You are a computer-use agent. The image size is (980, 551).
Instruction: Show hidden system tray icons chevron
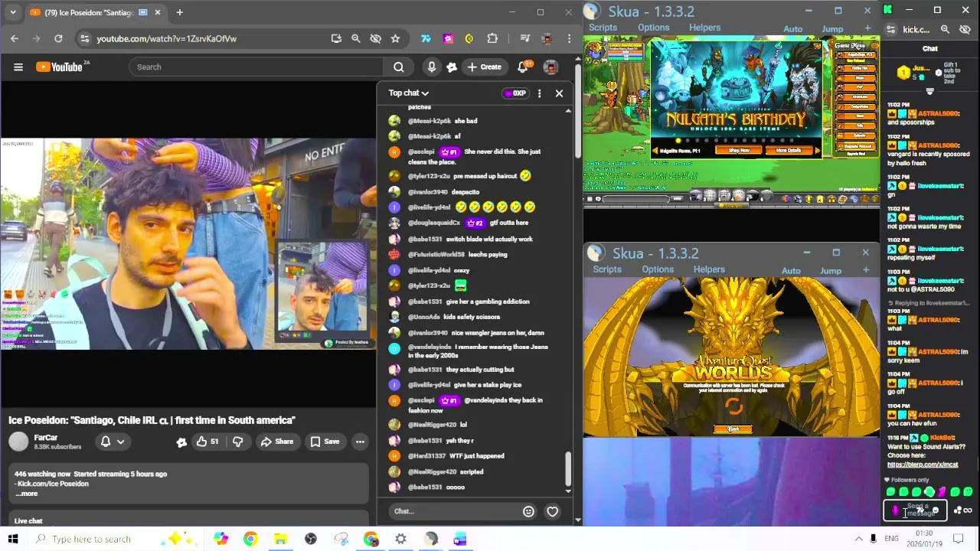point(858,539)
